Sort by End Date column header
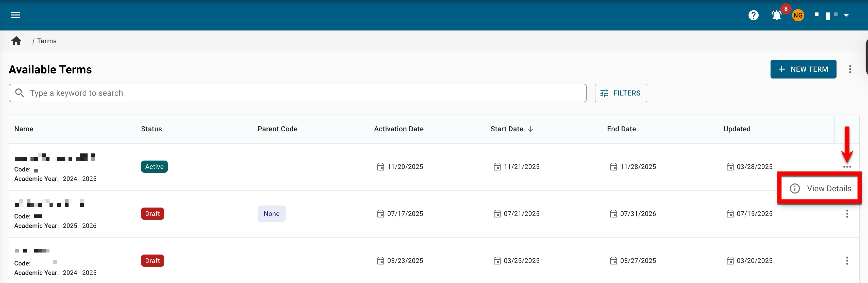 click(621, 129)
